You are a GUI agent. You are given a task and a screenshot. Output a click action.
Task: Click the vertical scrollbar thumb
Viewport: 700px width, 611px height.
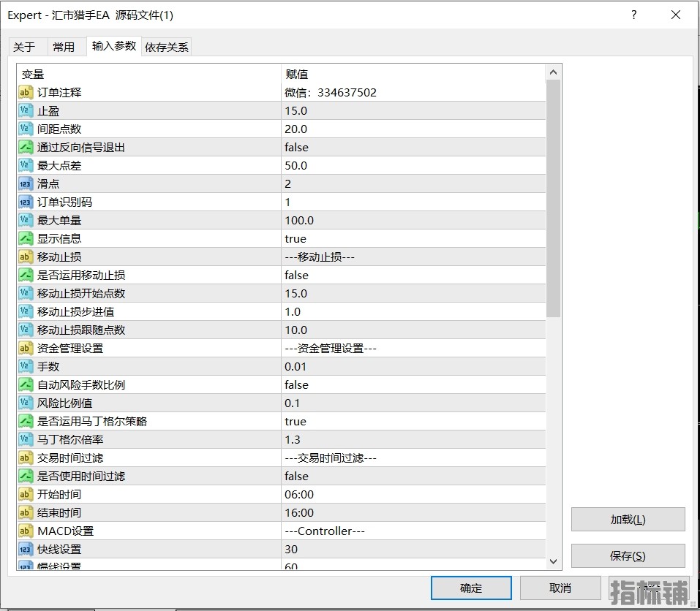(x=553, y=199)
